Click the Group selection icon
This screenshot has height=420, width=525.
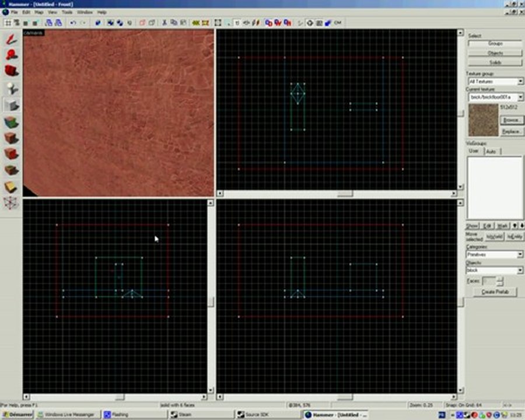110,23
